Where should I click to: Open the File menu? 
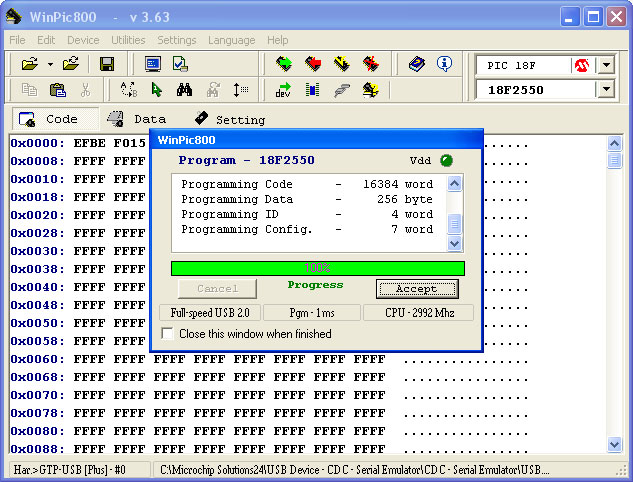(x=17, y=40)
